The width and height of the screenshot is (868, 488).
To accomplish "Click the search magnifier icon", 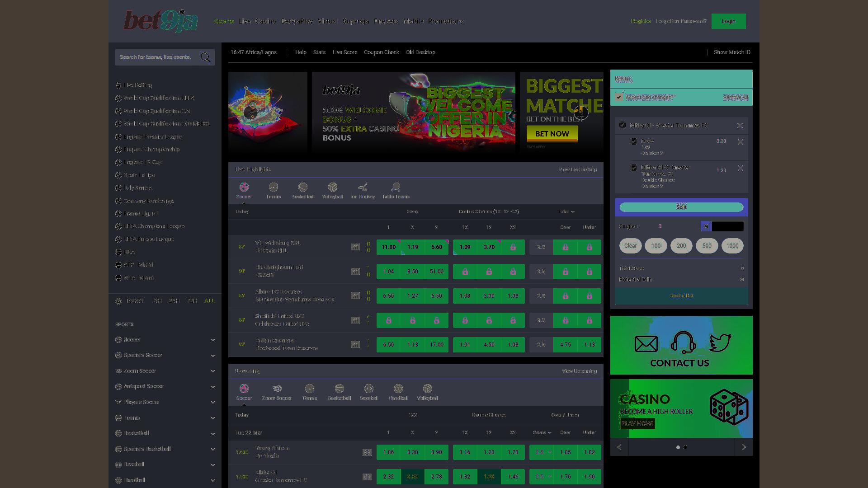I will [x=206, y=57].
